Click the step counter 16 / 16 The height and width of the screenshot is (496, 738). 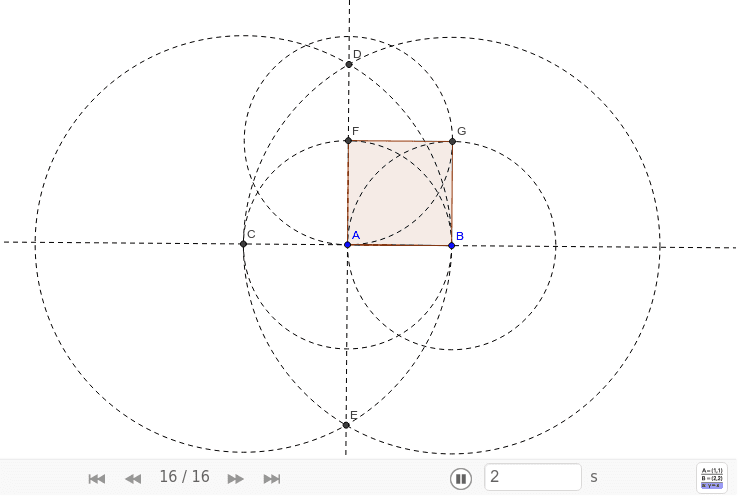[184, 477]
